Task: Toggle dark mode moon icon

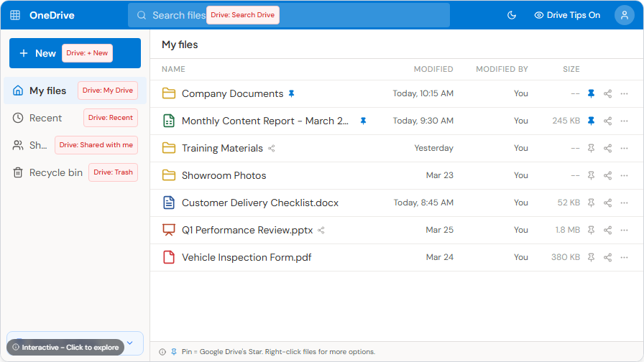Action: [x=511, y=15]
